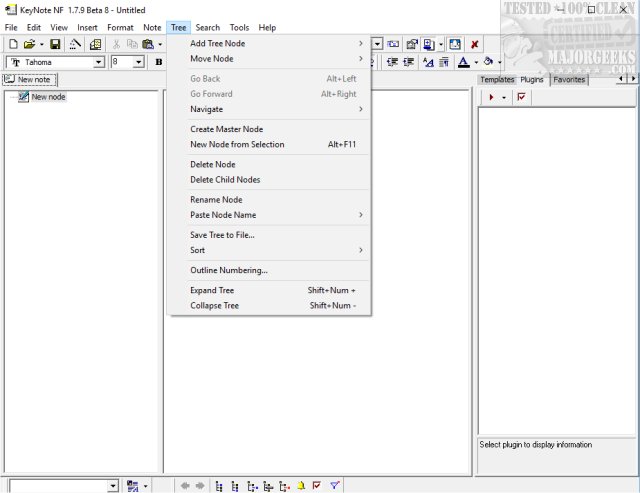The width and height of the screenshot is (640, 493).
Task: Click the font color A icon
Action: pyautogui.click(x=464, y=62)
